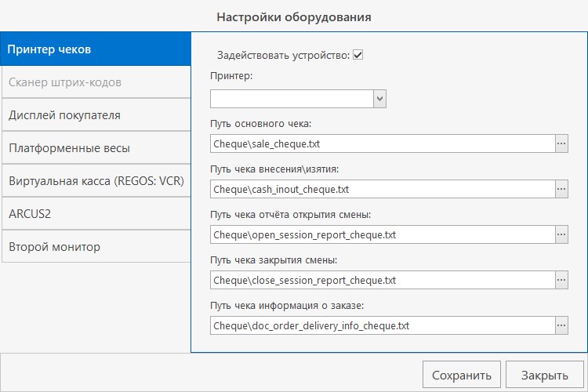Open 'Платформенные весы' settings tab
Screen dimensions: 588x392
[95, 148]
